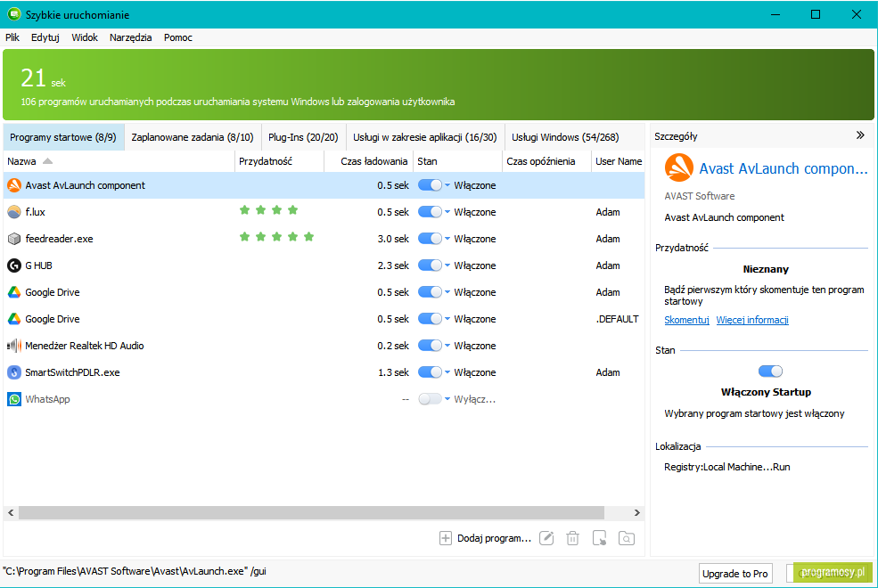
Task: Open state dropdown arrow for f.lux
Action: (x=447, y=212)
